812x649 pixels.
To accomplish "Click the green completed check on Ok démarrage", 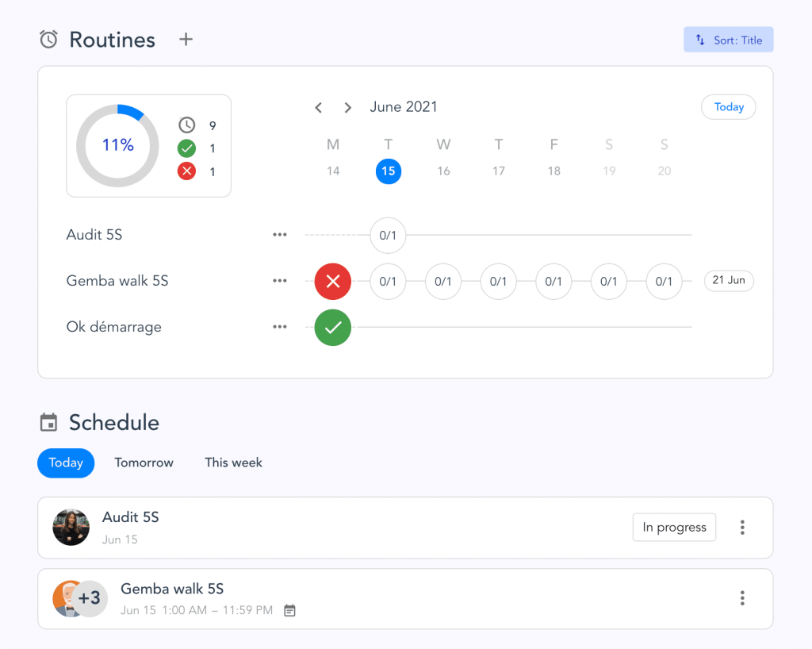I will (333, 327).
